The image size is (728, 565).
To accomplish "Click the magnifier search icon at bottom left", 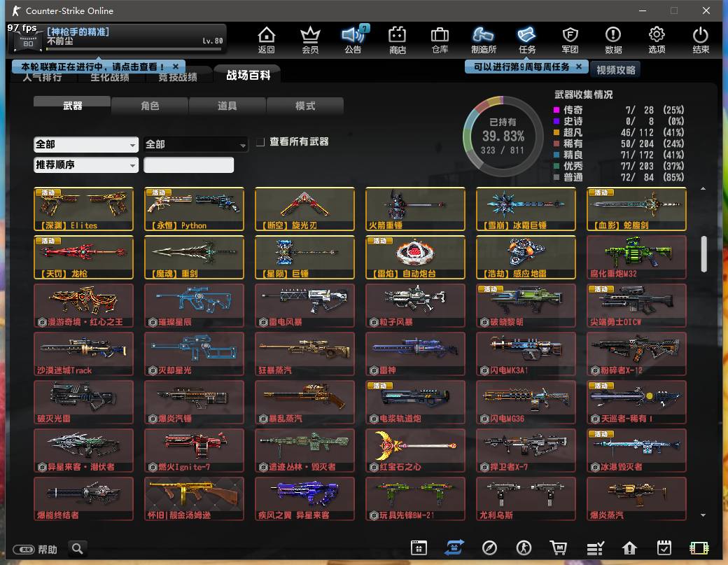I will pos(78,548).
